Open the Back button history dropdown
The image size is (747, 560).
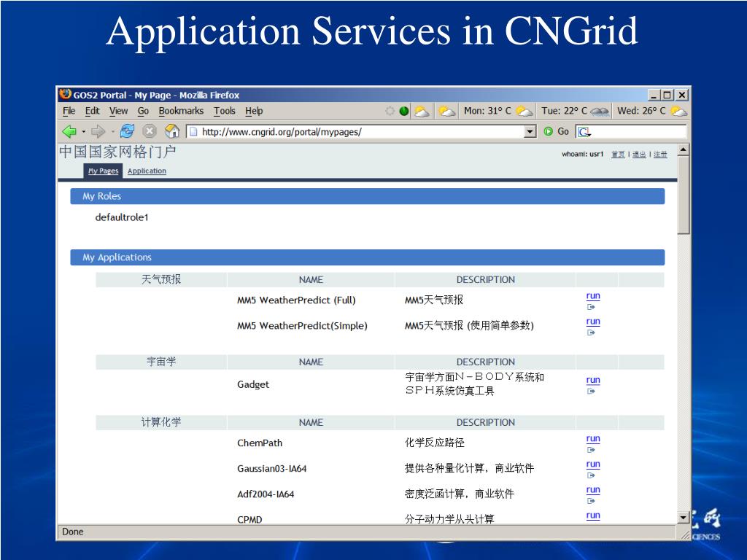click(x=83, y=131)
